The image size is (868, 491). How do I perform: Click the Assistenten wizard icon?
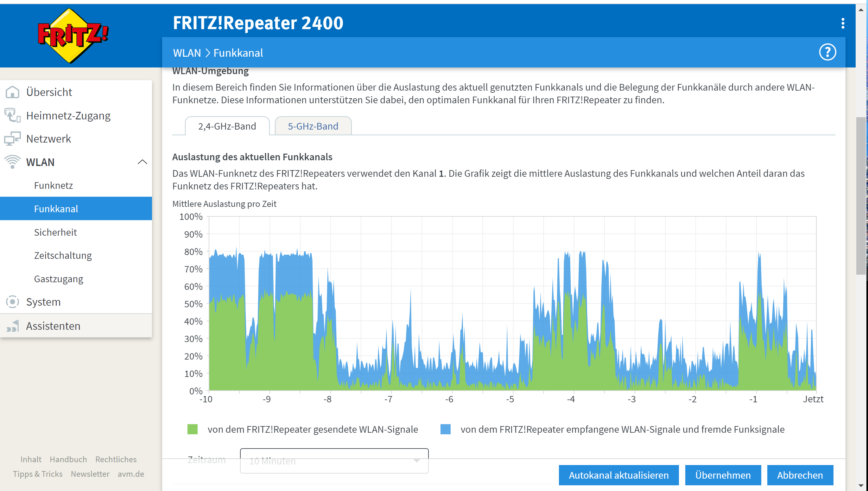[12, 326]
